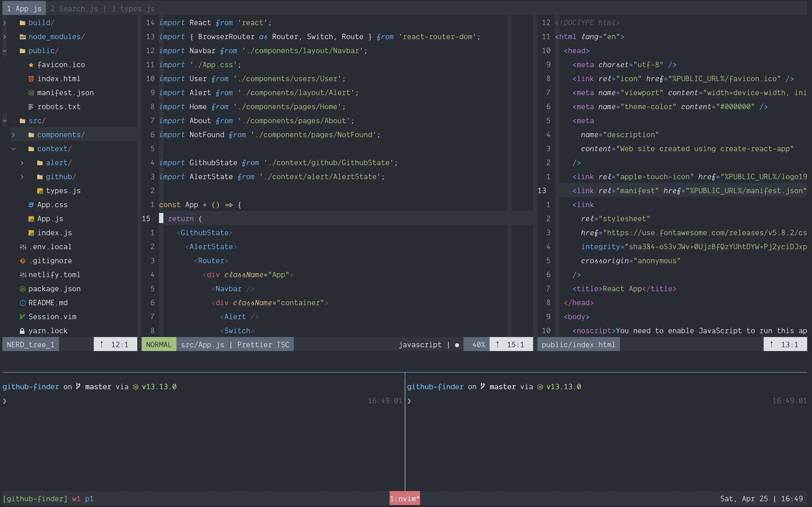Click the App.css stylesheet icon

tap(31, 204)
